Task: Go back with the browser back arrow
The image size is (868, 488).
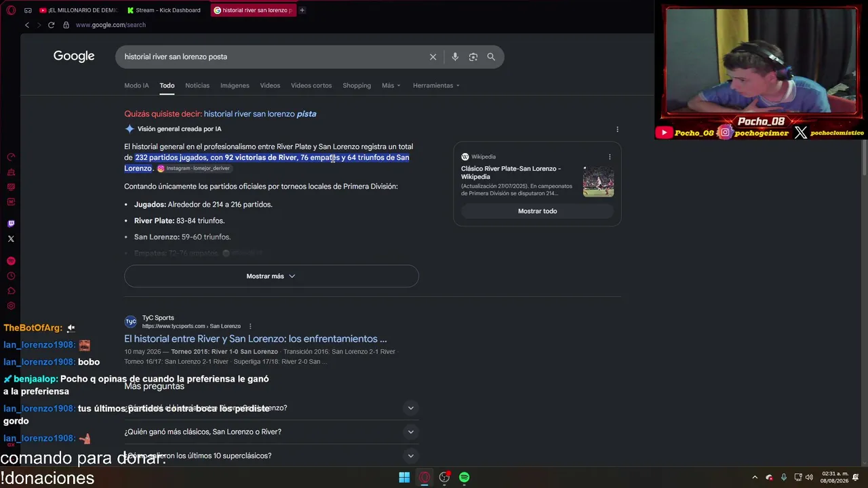Action: pos(27,25)
